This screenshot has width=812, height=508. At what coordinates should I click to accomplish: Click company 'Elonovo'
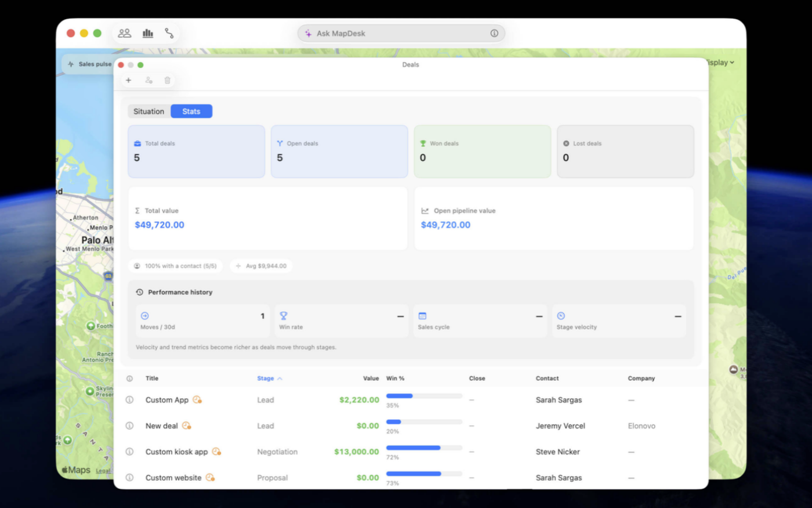pos(641,426)
